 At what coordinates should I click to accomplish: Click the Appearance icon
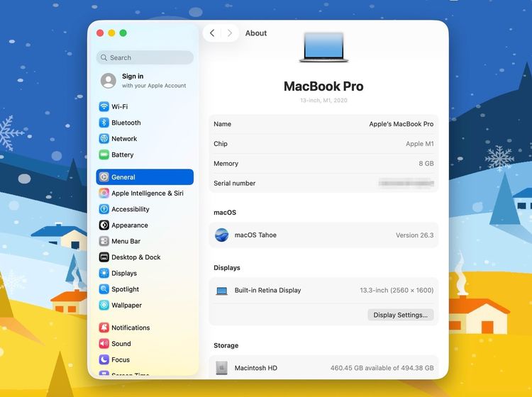pos(104,225)
